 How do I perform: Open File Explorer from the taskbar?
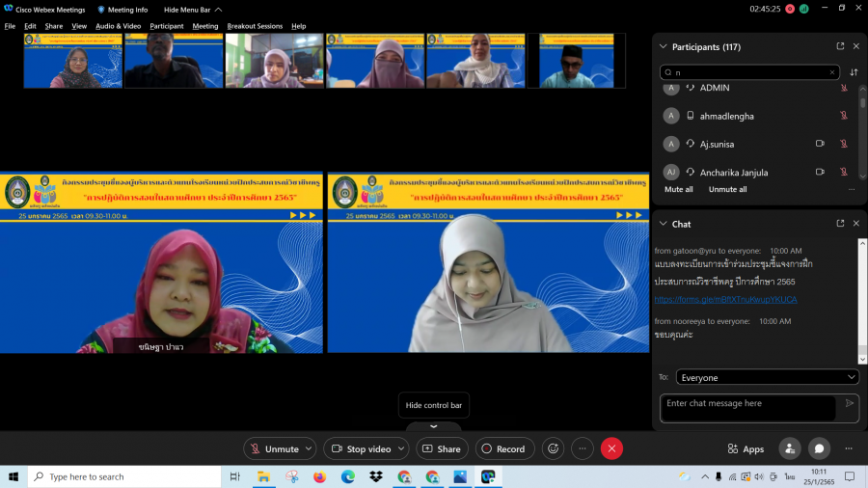(x=263, y=476)
